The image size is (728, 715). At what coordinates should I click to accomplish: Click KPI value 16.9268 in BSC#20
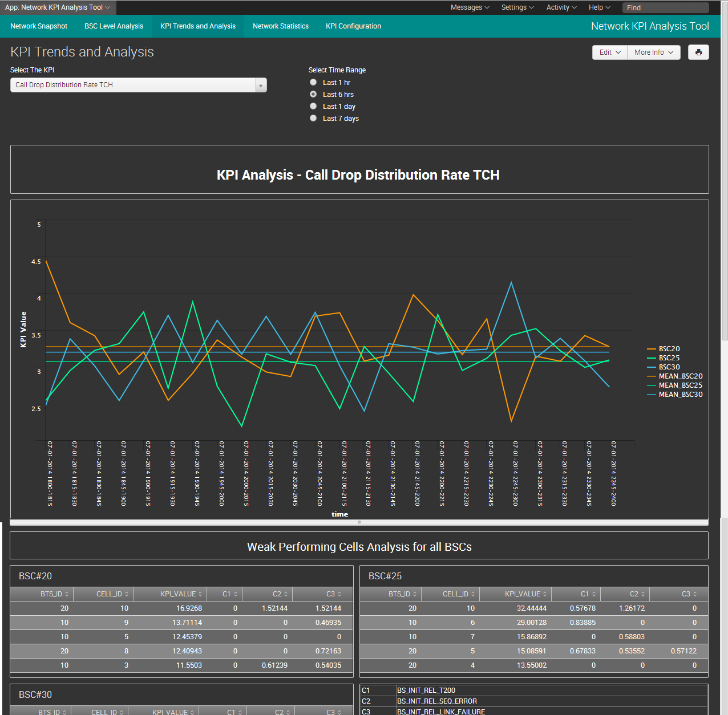tap(189, 608)
